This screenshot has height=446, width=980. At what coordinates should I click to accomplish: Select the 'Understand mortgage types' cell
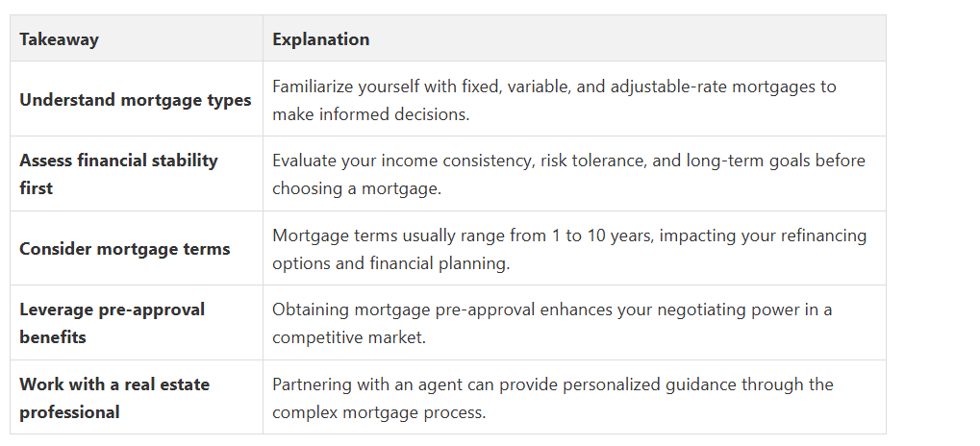click(137, 99)
